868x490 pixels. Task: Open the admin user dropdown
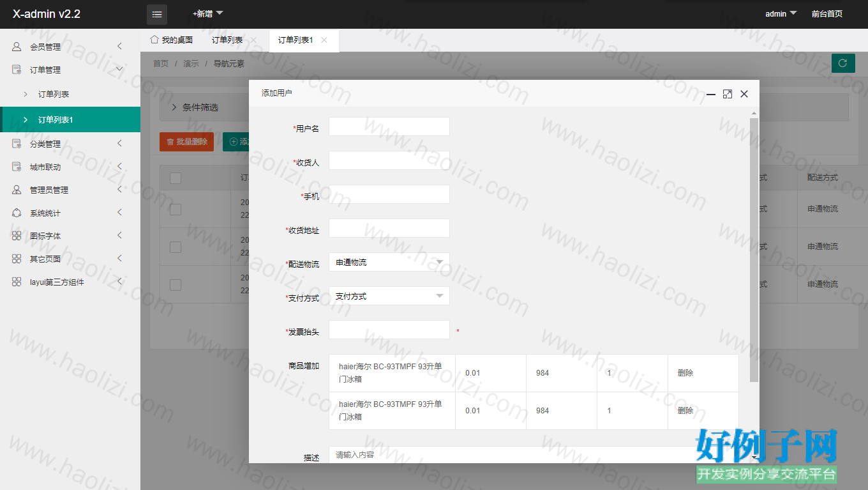click(781, 13)
